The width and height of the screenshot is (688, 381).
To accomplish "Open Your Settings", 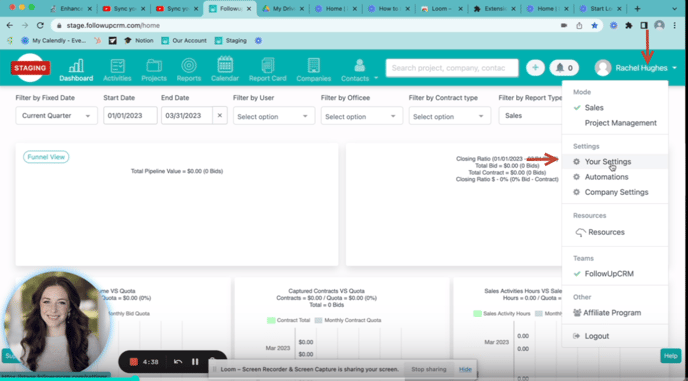I will [615, 162].
